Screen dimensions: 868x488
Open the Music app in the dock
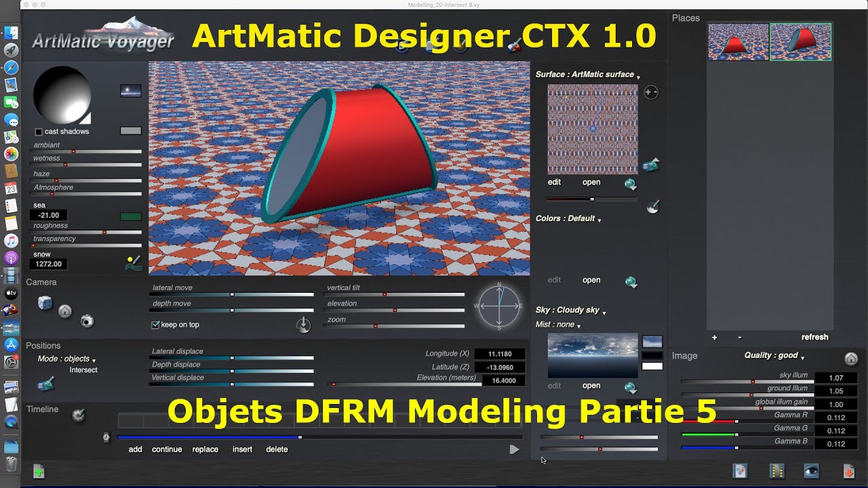[11, 241]
